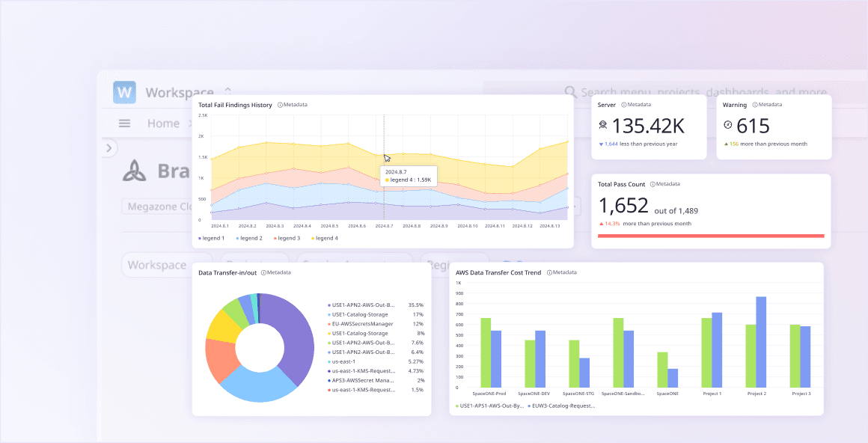Toggle us-east-1-KMS-Request... 1.5% legend entry
The image size is (868, 443).
[376, 390]
